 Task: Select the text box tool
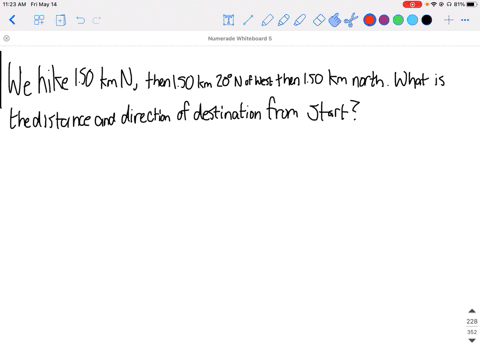click(228, 20)
